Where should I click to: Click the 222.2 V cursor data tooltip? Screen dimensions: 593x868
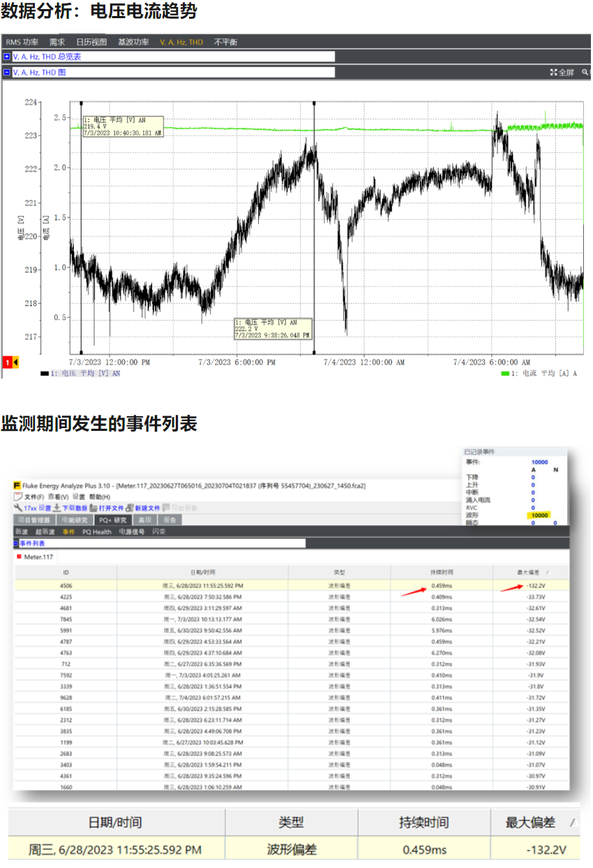coord(273,329)
